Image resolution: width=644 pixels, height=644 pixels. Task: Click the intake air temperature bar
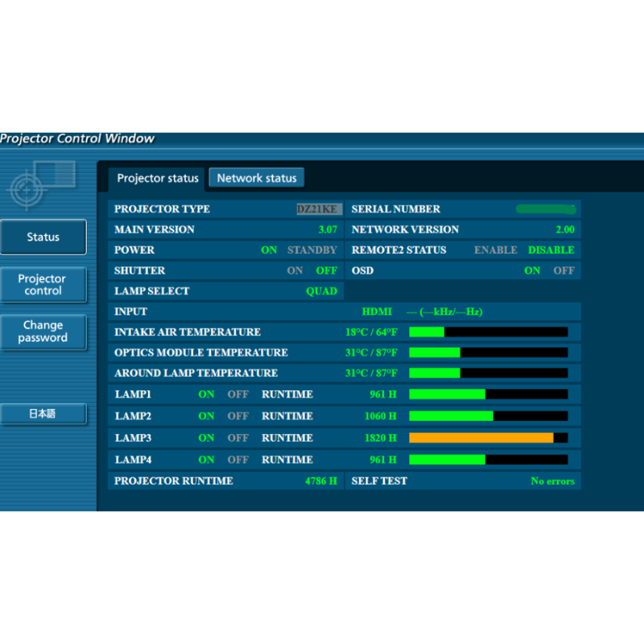tap(488, 332)
